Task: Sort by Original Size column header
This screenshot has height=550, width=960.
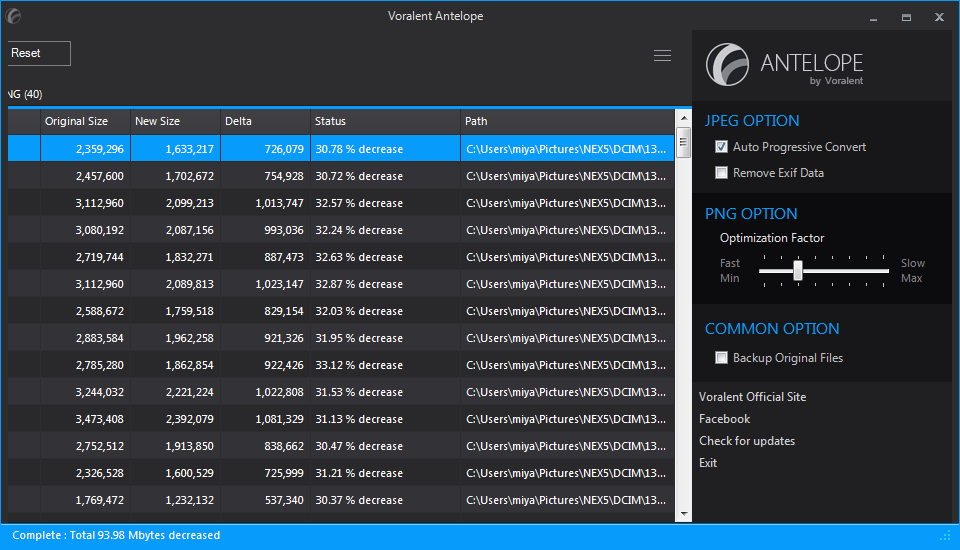Action: [x=85, y=121]
